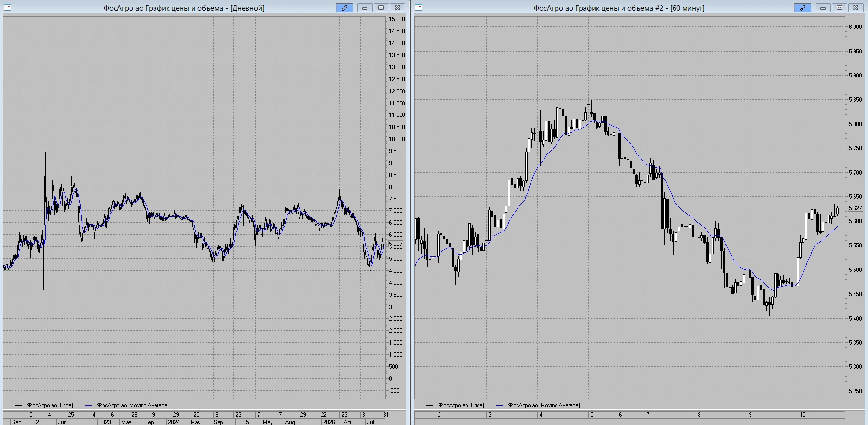
Task: Click the 'Apr' month label on the Дневной time axis
Action: click(348, 422)
